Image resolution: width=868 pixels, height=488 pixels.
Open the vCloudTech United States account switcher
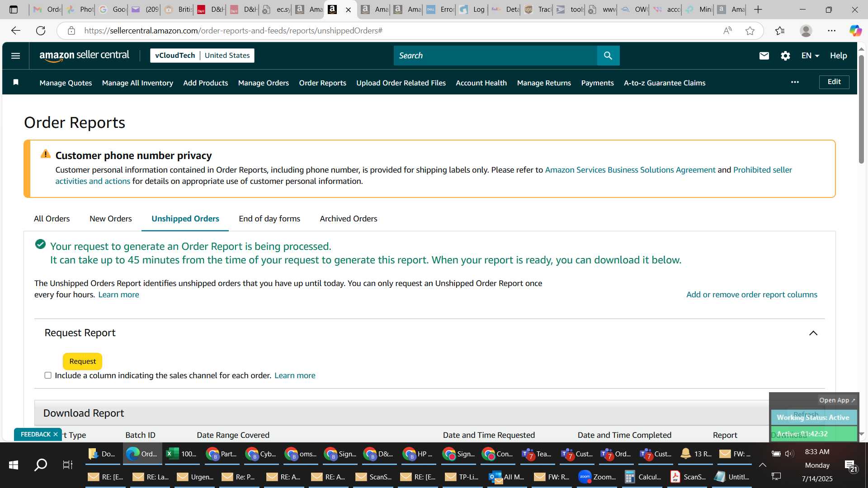click(202, 56)
